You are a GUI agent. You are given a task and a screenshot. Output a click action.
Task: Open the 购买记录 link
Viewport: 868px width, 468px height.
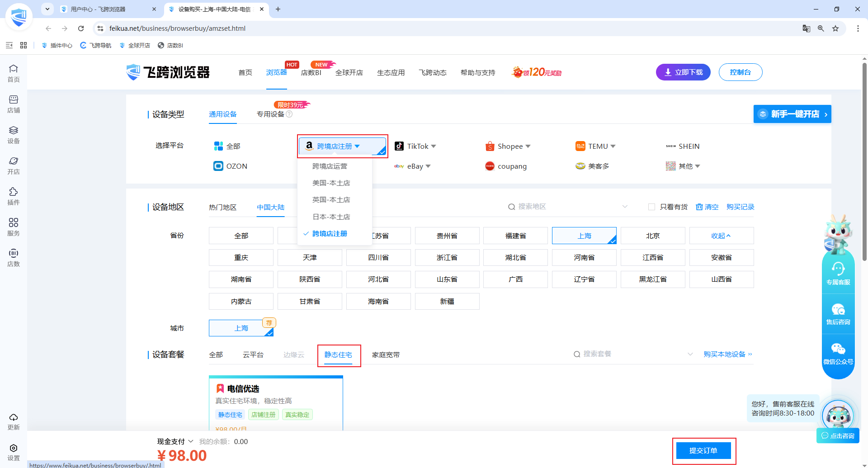[740, 207]
